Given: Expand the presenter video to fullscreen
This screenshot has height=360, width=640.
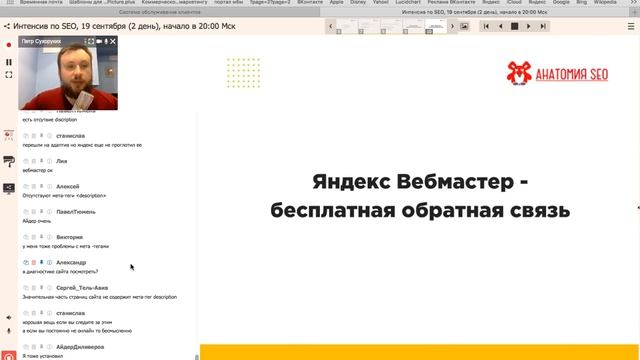Looking at the screenshot, I should pyautogui.click(x=91, y=41).
